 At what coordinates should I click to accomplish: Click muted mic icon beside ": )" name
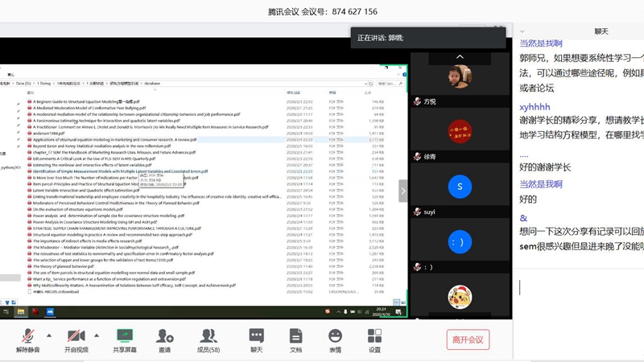pos(417,267)
